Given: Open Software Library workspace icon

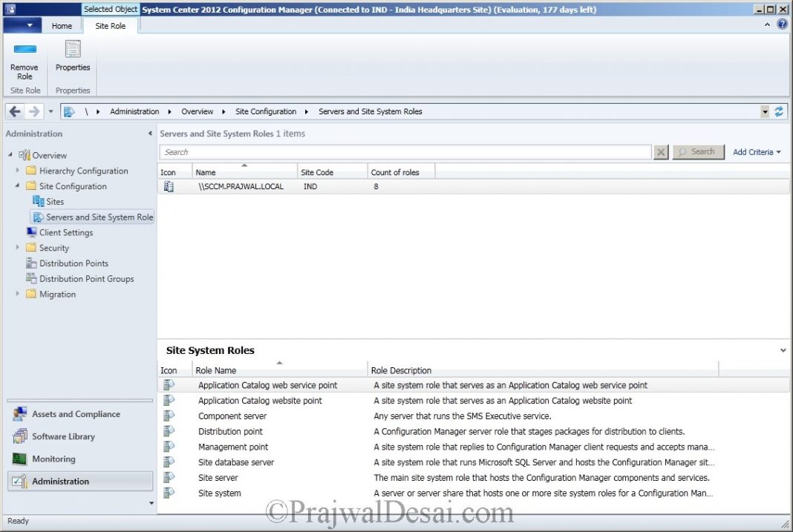Looking at the screenshot, I should (x=20, y=436).
